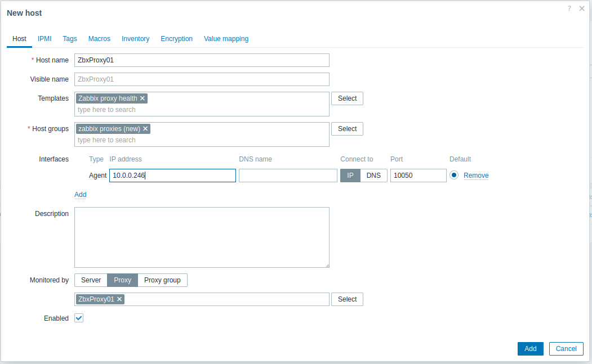Open the Tags tab
Viewport: 592px width, 364px height.
click(x=70, y=39)
